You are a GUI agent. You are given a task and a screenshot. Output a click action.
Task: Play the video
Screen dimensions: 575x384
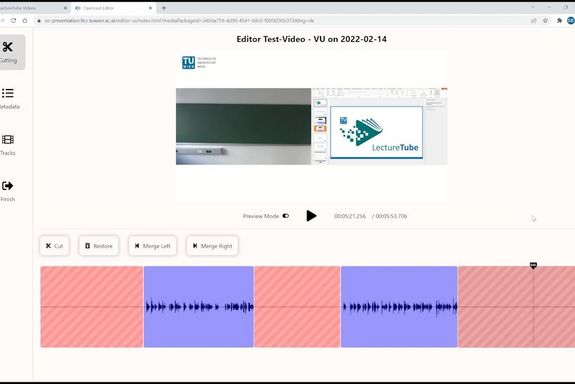pos(311,216)
